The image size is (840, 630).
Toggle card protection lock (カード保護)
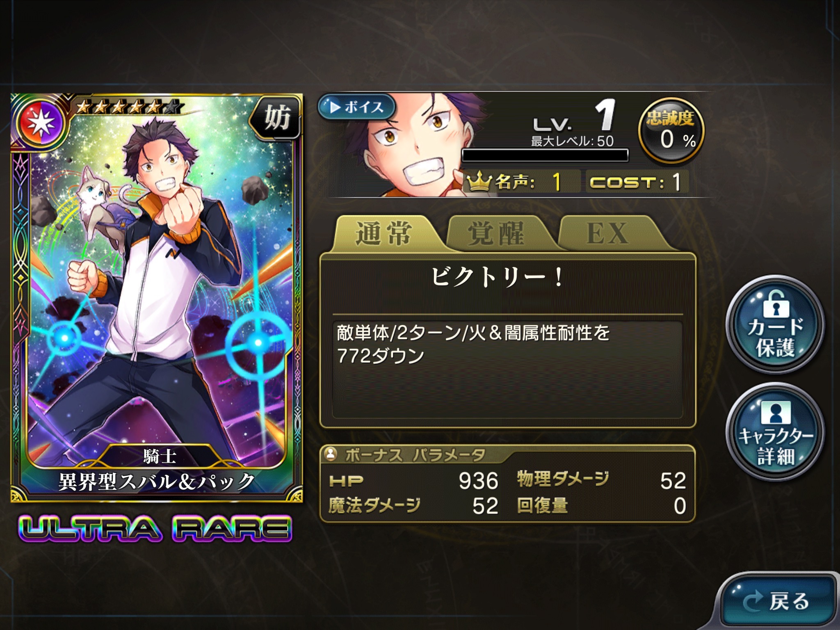click(x=775, y=324)
